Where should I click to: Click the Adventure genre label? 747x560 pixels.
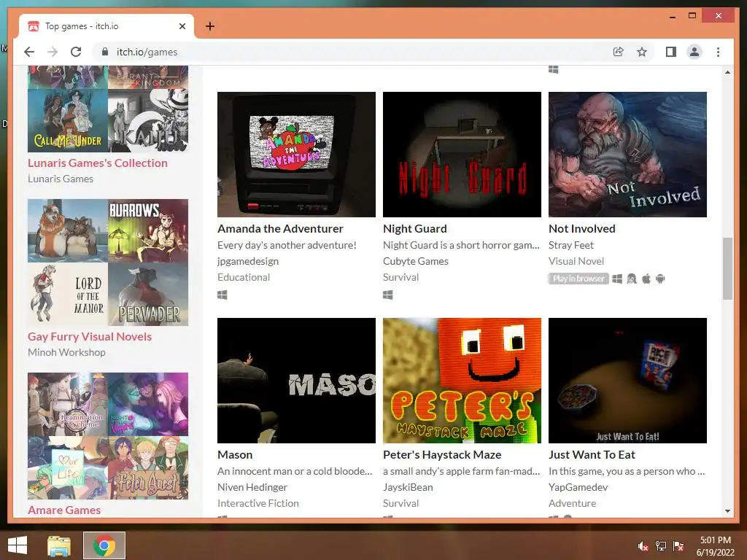(572, 503)
